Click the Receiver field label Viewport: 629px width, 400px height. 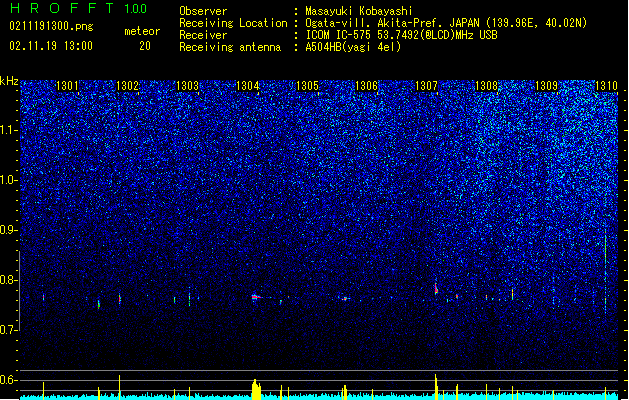pos(203,35)
